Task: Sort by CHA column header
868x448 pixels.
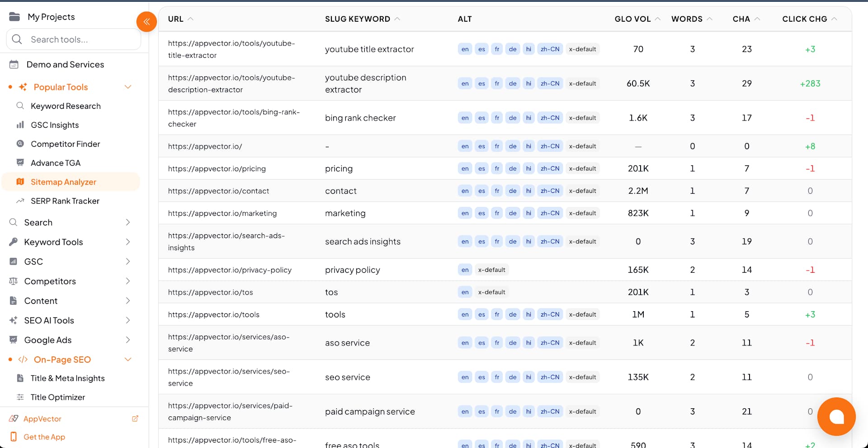Action: click(x=746, y=19)
